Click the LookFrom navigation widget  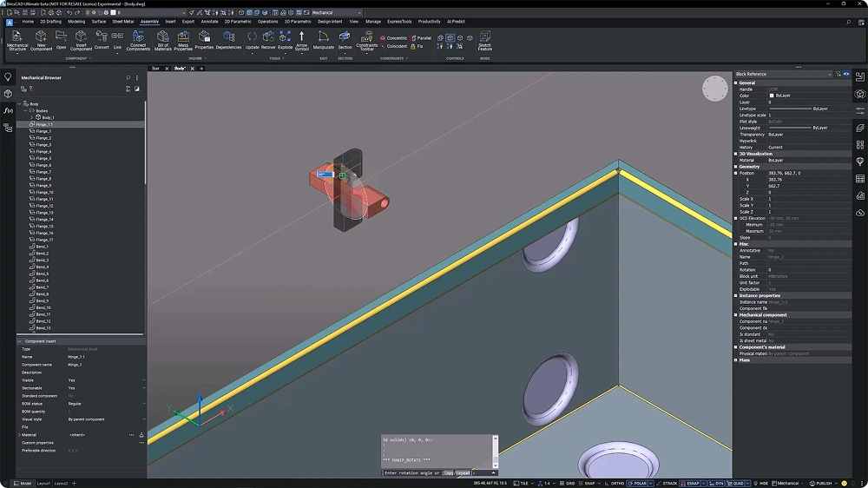[x=714, y=89]
